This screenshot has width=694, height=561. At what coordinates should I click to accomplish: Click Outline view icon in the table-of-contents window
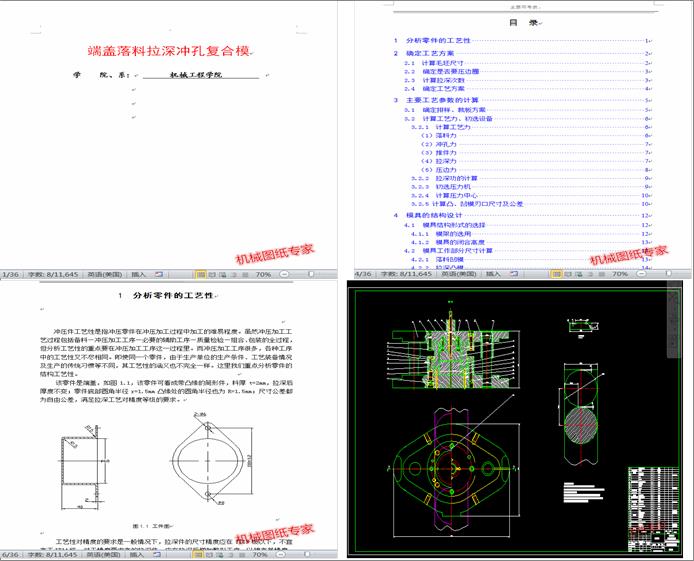coord(590,274)
